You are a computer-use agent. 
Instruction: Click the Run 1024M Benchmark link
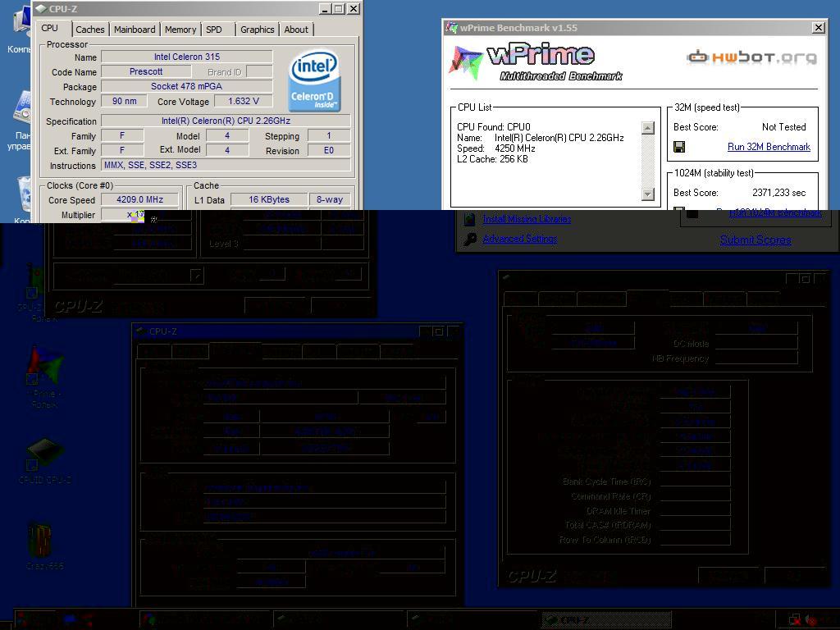click(x=775, y=212)
